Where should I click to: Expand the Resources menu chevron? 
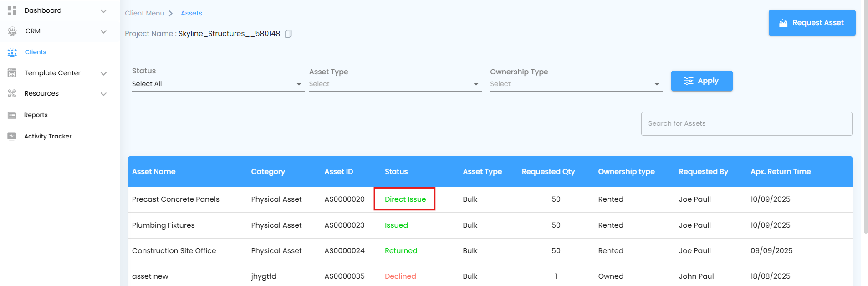[103, 94]
